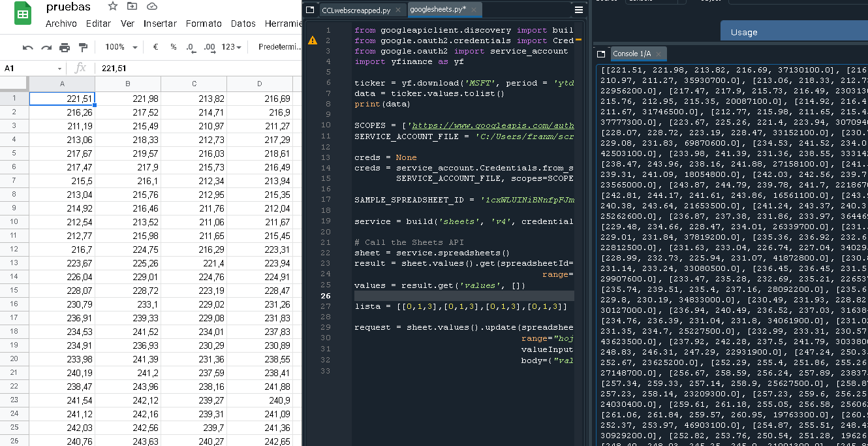Decrease decimal places
The image size is (868, 446).
point(191,47)
